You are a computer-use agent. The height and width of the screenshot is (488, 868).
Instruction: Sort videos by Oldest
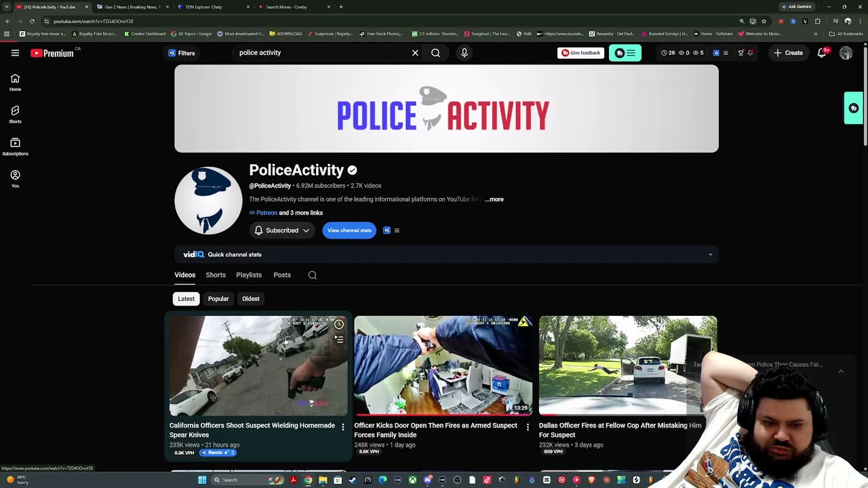point(251,299)
